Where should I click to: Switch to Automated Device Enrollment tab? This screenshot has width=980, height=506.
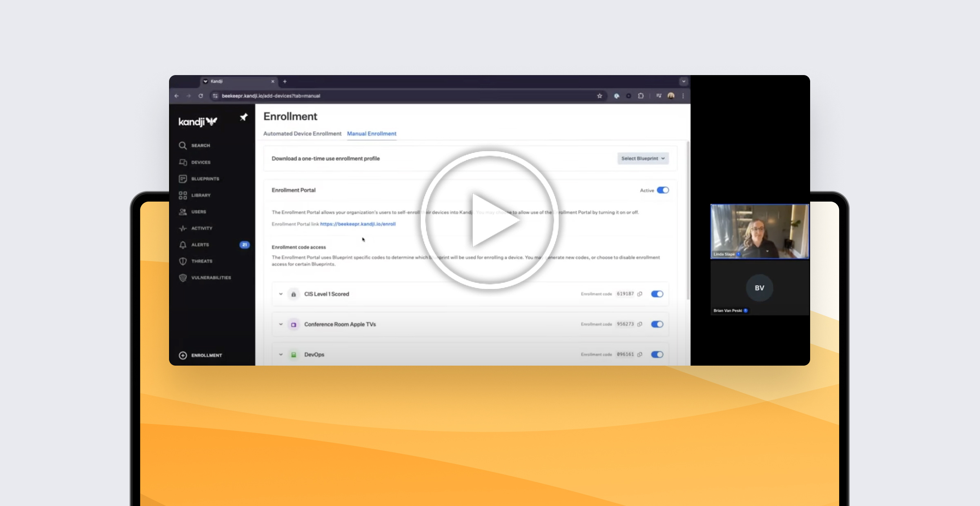tap(302, 134)
